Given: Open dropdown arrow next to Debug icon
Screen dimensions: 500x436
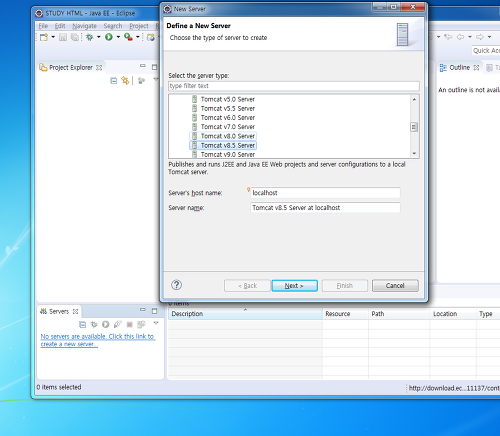Looking at the screenshot, I should coord(98,37).
